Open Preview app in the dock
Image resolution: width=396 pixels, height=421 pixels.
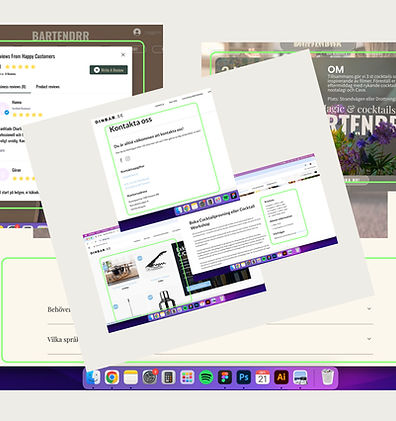point(300,378)
